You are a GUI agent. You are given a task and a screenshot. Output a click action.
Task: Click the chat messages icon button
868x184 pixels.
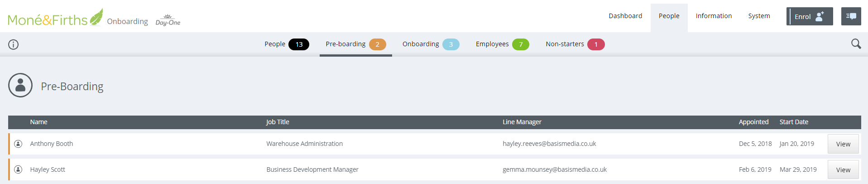click(x=851, y=16)
